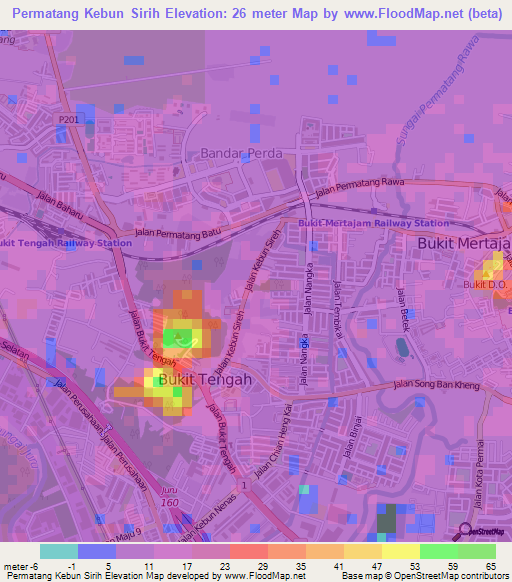Click the oval lake near Jalan Betek

[x=402, y=348]
